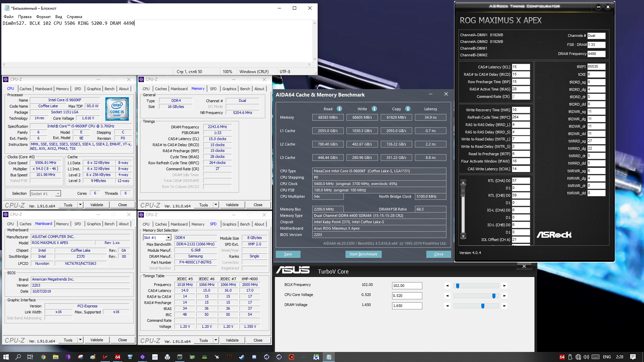The height and width of the screenshot is (362, 644).
Task: Open Steam from the taskbar
Action: 241,357
